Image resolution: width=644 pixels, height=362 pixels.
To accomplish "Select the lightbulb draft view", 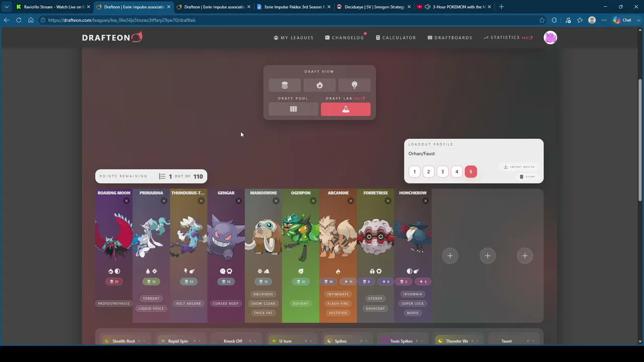I will (x=354, y=85).
